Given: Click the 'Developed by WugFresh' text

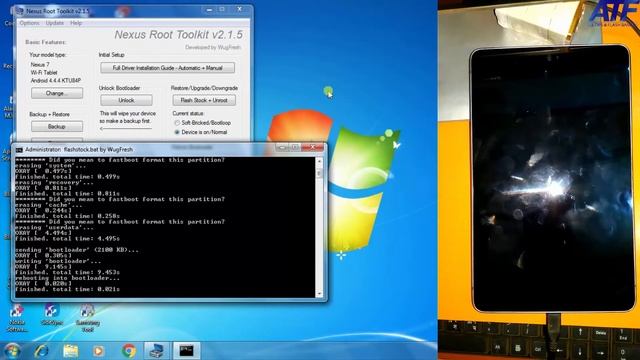Looking at the screenshot, I should pos(213,47).
